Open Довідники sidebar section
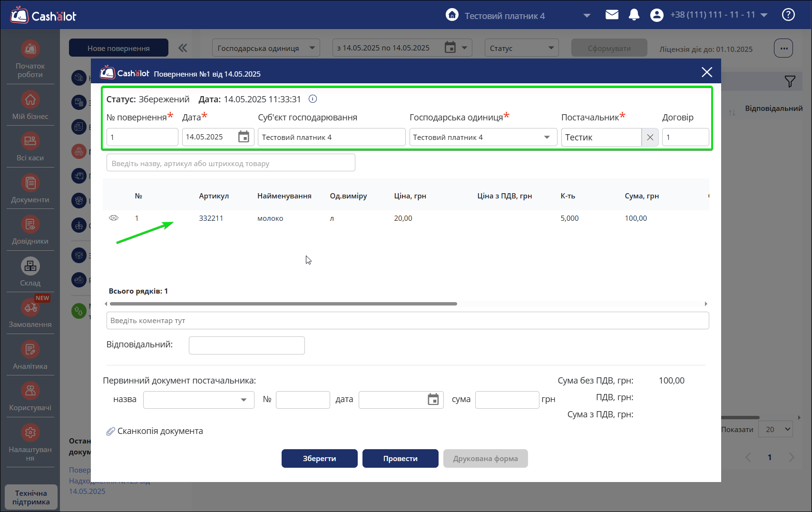This screenshot has height=512, width=812. (x=30, y=230)
